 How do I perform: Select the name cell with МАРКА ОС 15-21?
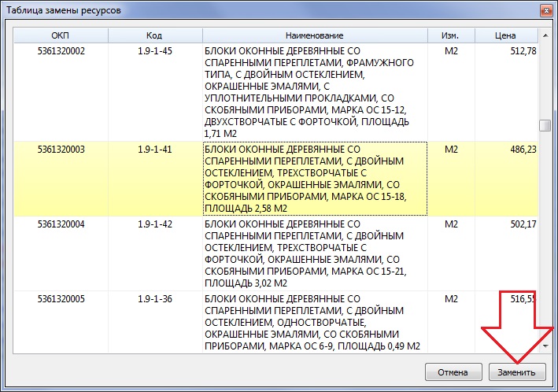315,253
